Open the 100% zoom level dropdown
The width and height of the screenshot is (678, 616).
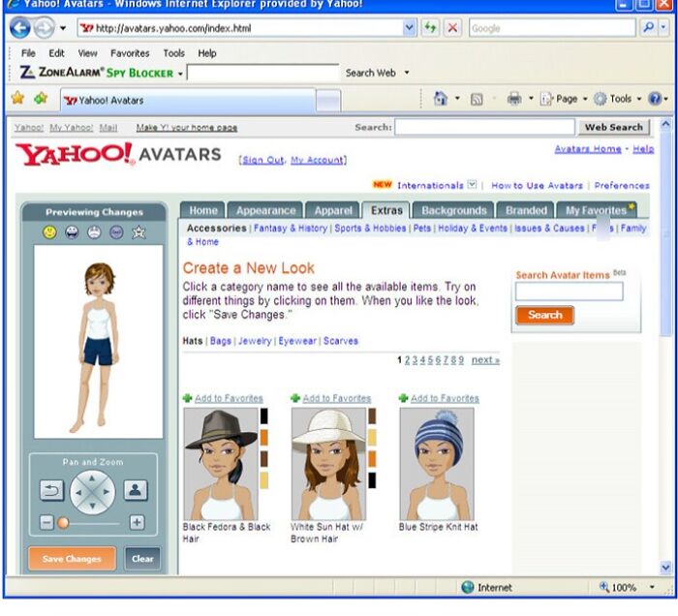(x=652, y=587)
